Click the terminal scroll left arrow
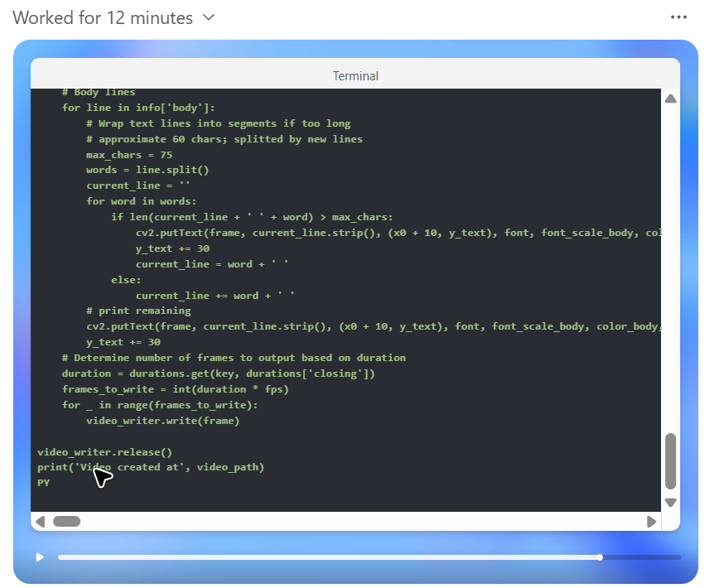 point(40,522)
